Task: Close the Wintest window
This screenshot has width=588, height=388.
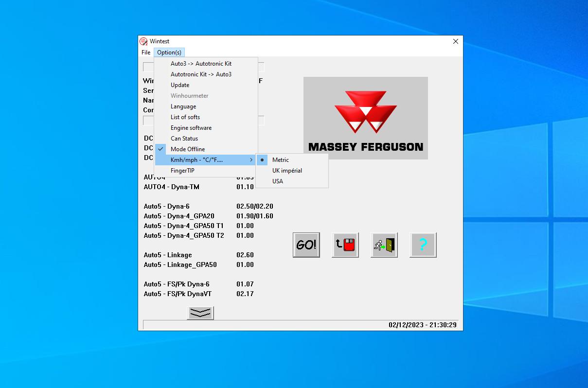Action: point(456,41)
